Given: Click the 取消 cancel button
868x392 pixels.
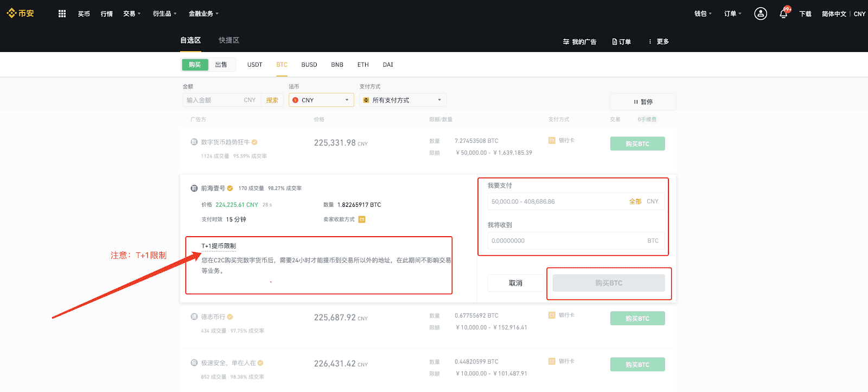Looking at the screenshot, I should [x=516, y=283].
